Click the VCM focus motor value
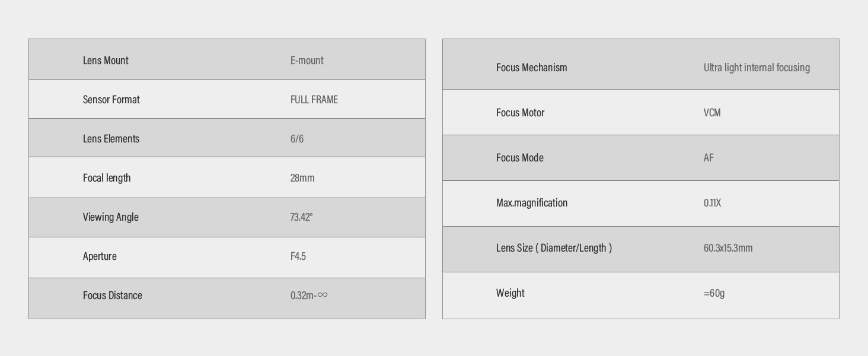 pos(712,113)
